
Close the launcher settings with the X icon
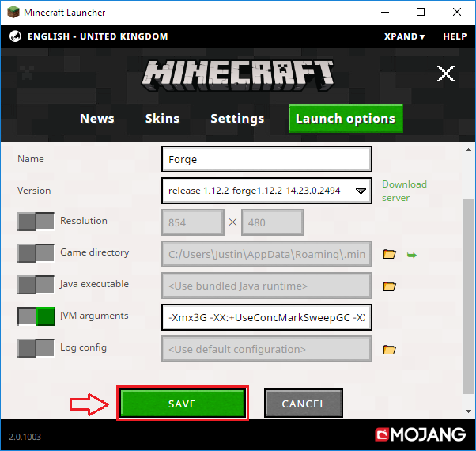[446, 74]
